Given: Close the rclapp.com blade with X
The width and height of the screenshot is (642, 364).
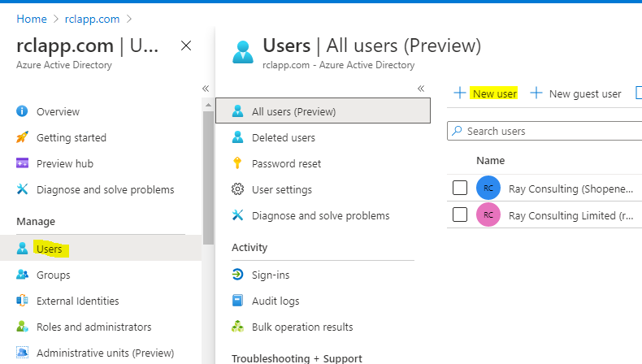Looking at the screenshot, I should (186, 45).
